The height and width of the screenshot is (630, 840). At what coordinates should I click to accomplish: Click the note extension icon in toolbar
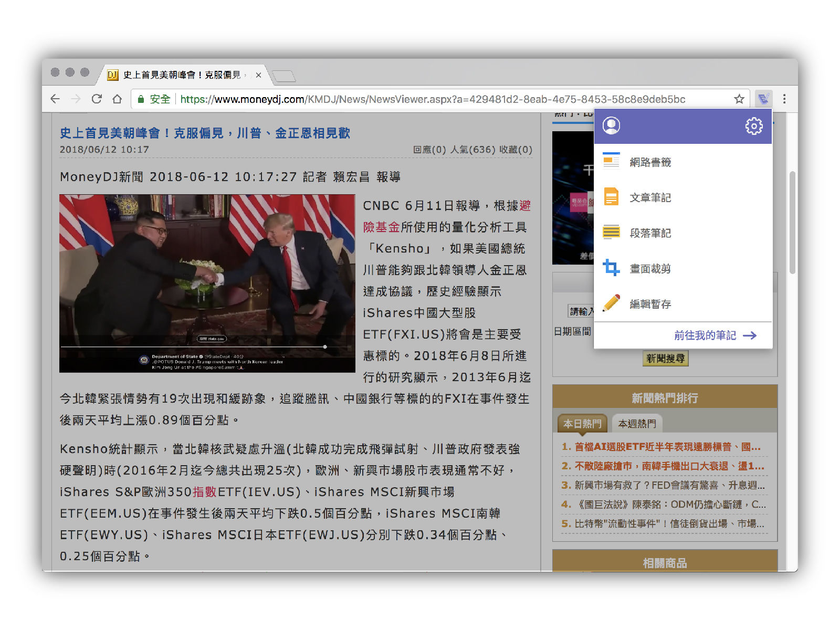(763, 99)
